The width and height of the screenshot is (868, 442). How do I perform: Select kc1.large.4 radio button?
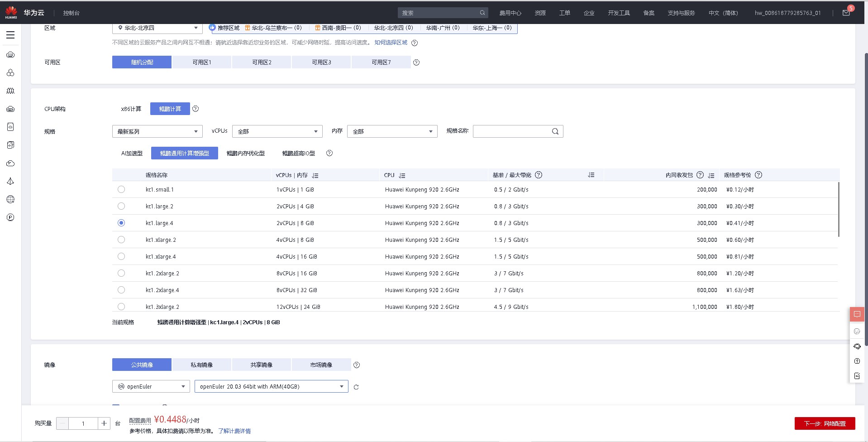121,223
